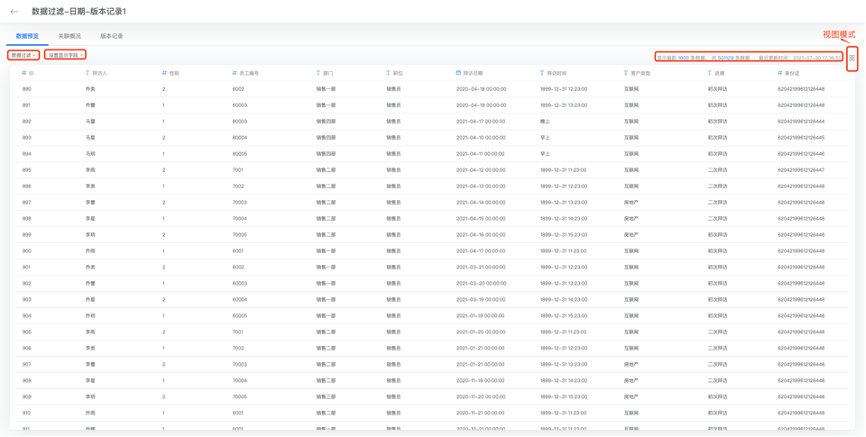Click the back arrow icon
This screenshot has width=866, height=437.
14,12
